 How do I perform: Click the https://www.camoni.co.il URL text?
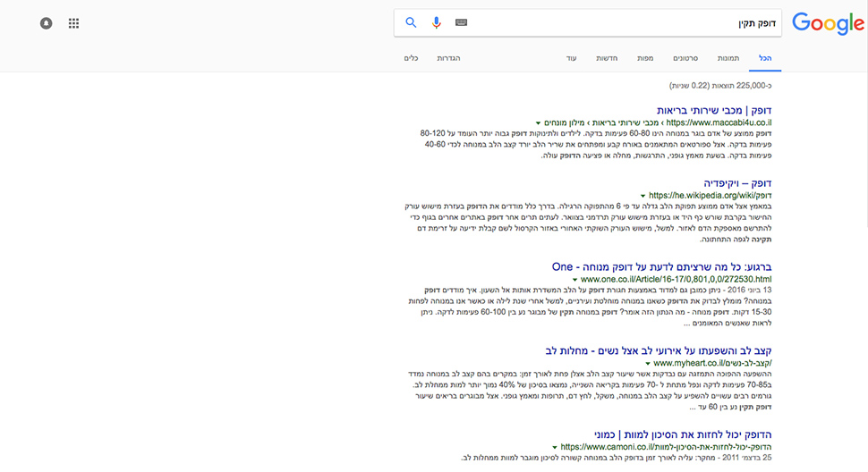tap(666, 447)
